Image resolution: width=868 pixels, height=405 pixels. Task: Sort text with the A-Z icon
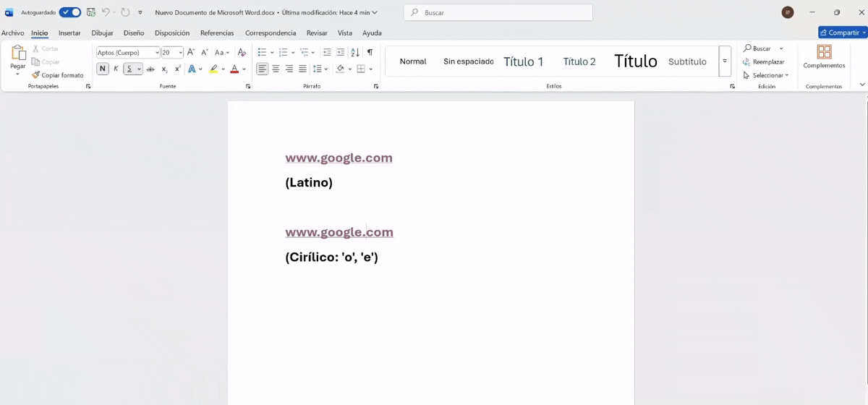tap(355, 52)
